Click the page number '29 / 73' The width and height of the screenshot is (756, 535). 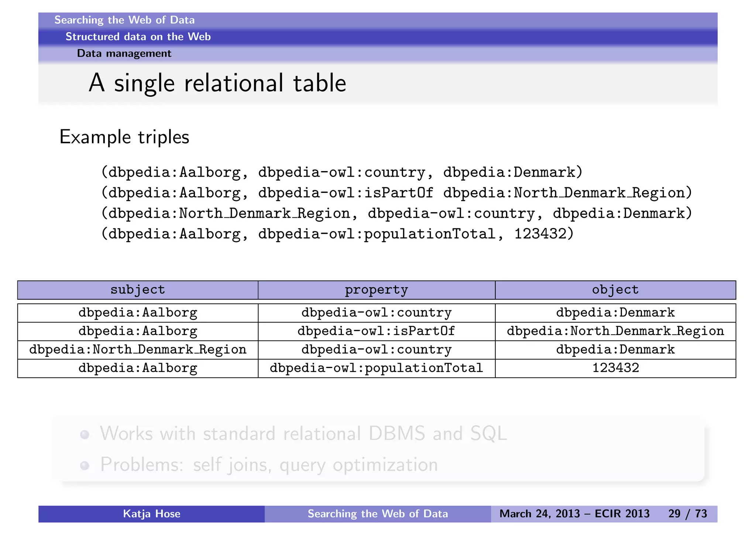click(688, 514)
